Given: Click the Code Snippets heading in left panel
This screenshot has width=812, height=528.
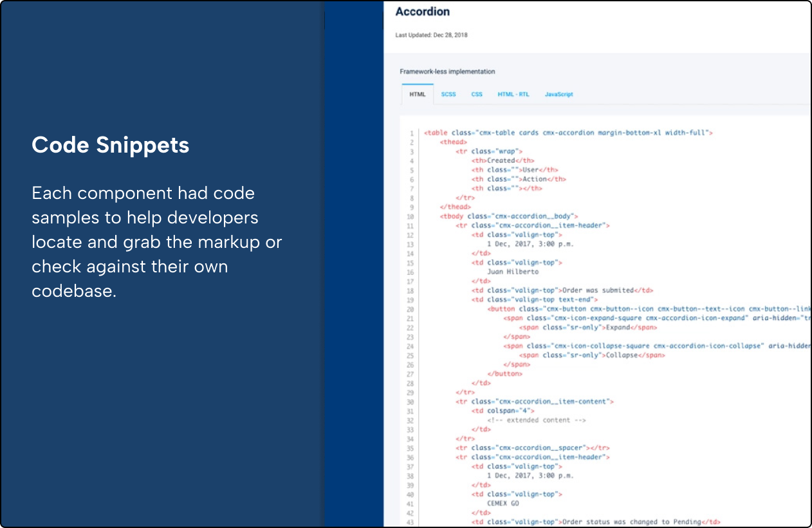Looking at the screenshot, I should click(111, 145).
